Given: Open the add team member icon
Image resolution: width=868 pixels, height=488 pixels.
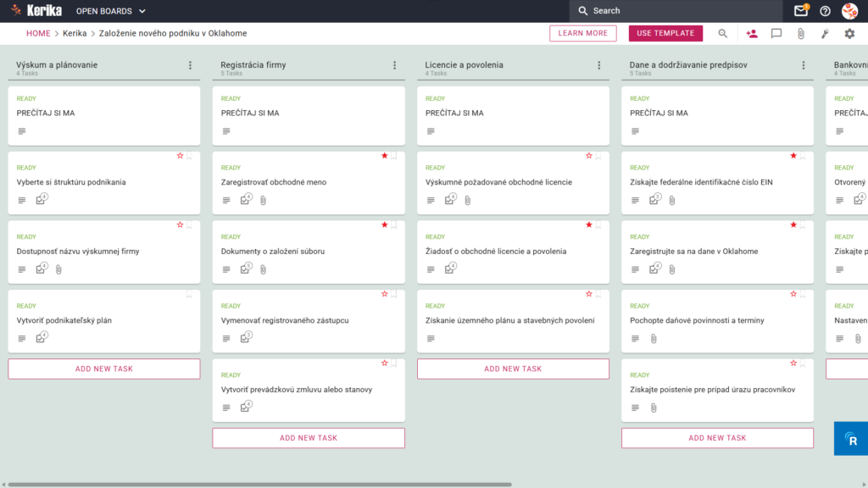Looking at the screenshot, I should tap(752, 34).
